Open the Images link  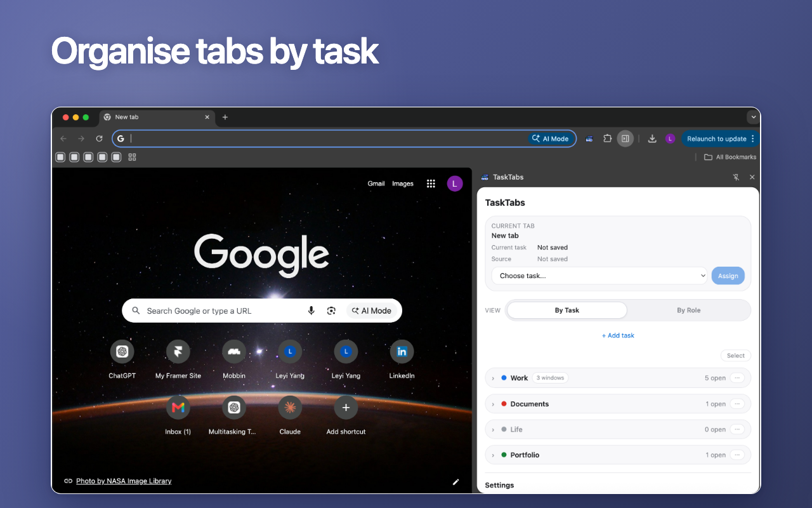click(403, 184)
